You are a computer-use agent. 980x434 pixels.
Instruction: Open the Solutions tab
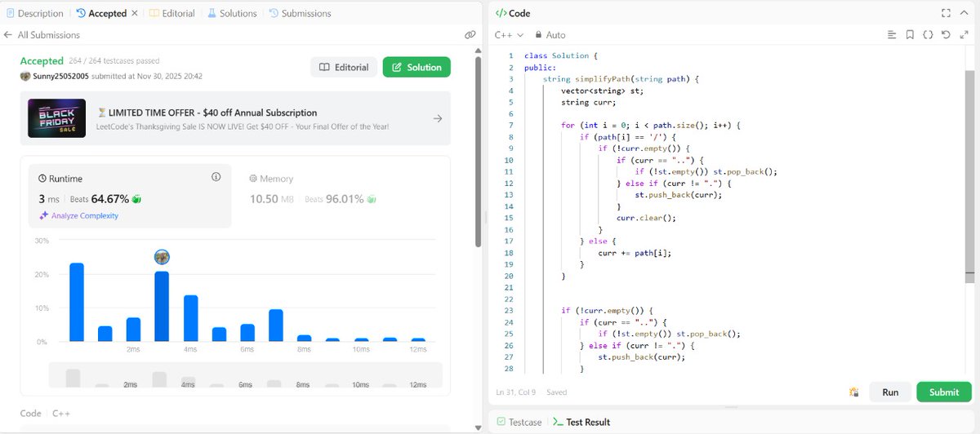click(x=232, y=13)
